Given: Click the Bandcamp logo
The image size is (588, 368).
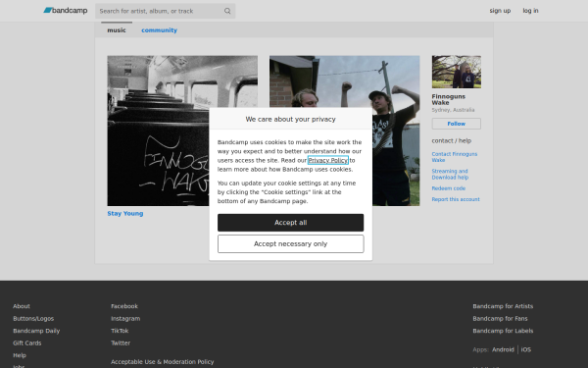Looking at the screenshot, I should 66,11.
